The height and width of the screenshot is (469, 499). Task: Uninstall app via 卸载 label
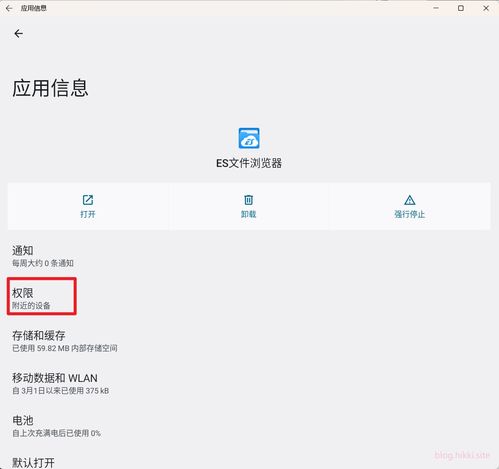[x=249, y=214]
